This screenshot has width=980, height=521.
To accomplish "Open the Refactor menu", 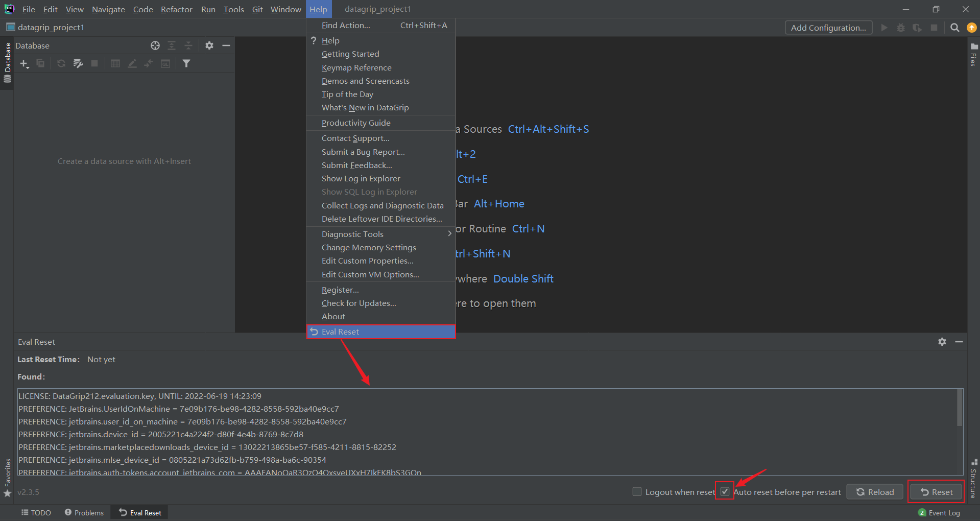I will tap(176, 9).
